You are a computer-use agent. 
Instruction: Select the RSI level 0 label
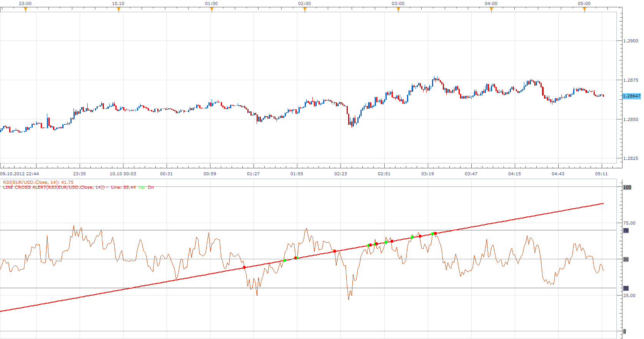tap(624, 331)
